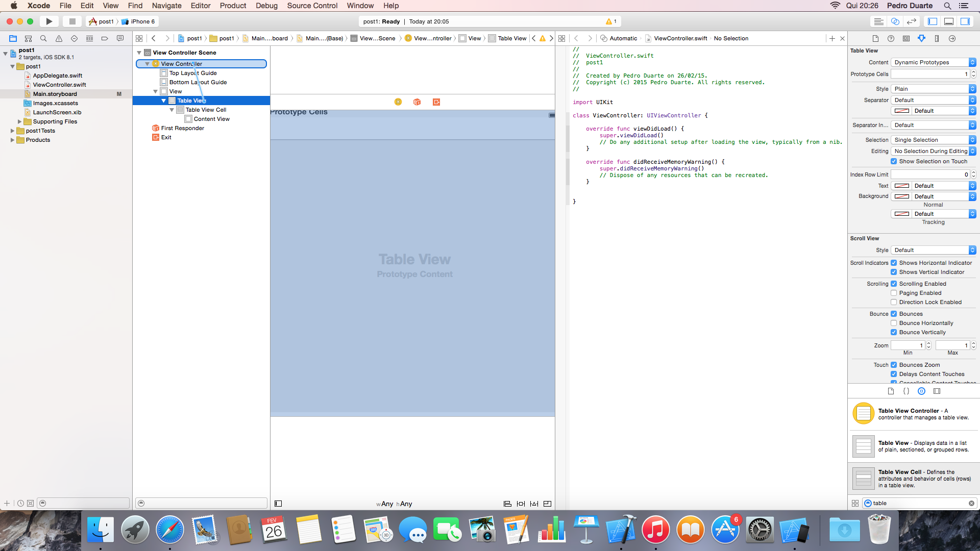
Task: Open the Source Control menu
Action: pyautogui.click(x=312, y=6)
